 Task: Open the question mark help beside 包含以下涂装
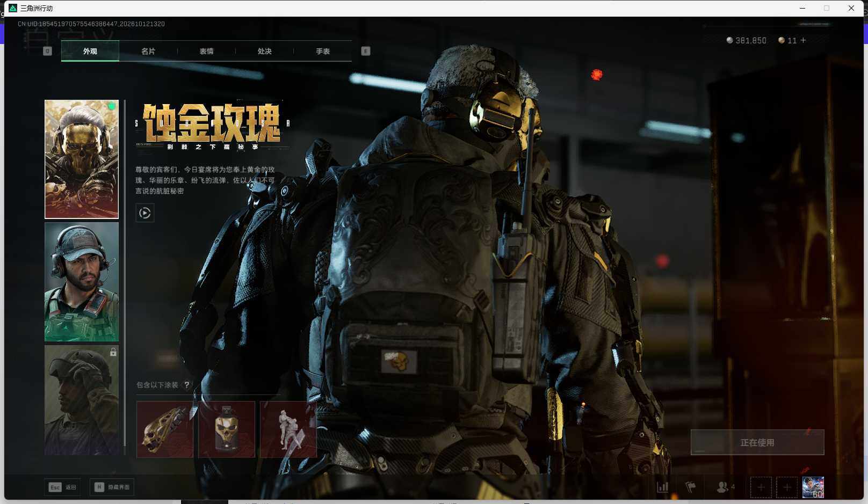187,385
